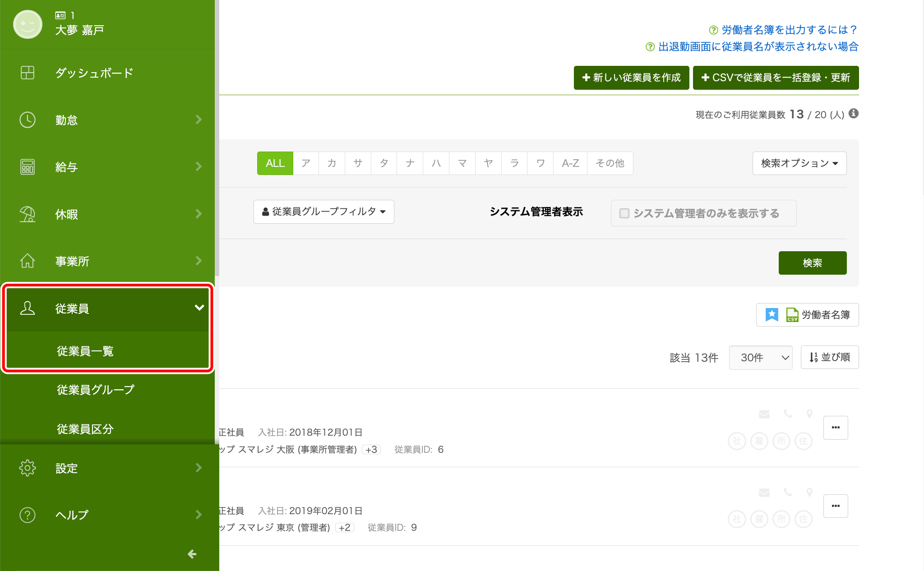
Task: Open the 30件 per-page selector
Action: point(761,358)
